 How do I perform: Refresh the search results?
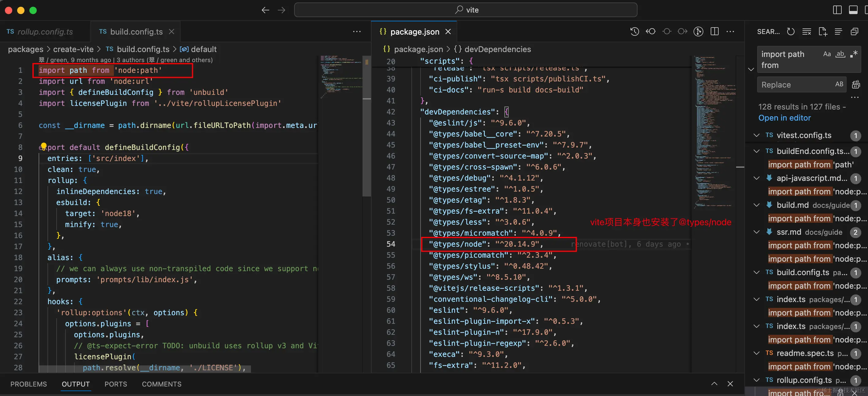coord(791,32)
